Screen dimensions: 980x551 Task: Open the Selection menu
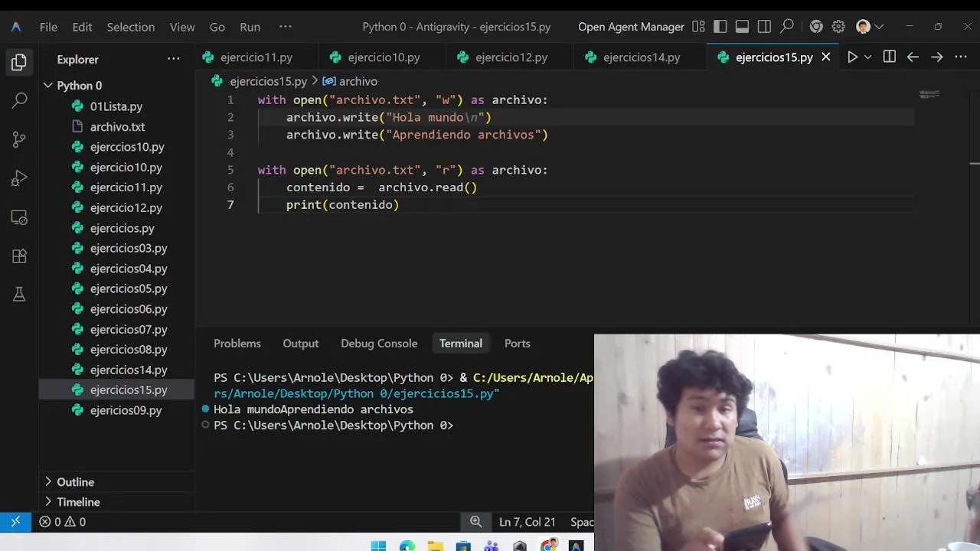point(130,27)
